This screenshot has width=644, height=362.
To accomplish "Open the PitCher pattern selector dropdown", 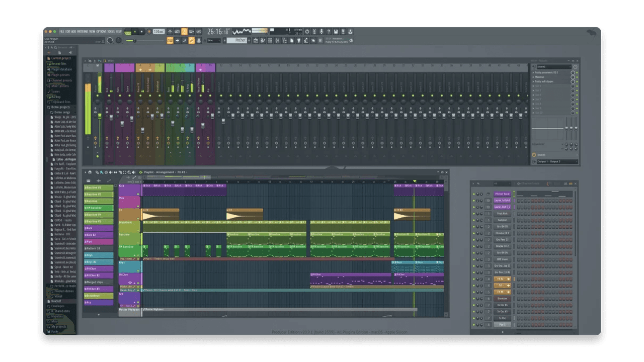I will [236, 40].
